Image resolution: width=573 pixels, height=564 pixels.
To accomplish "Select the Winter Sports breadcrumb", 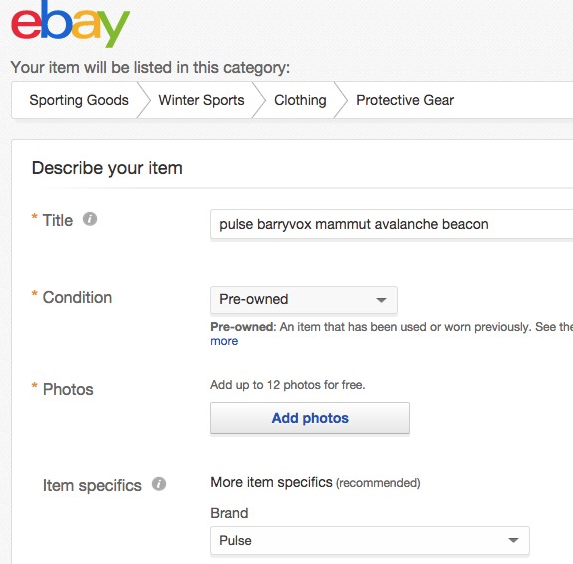I will 201,100.
